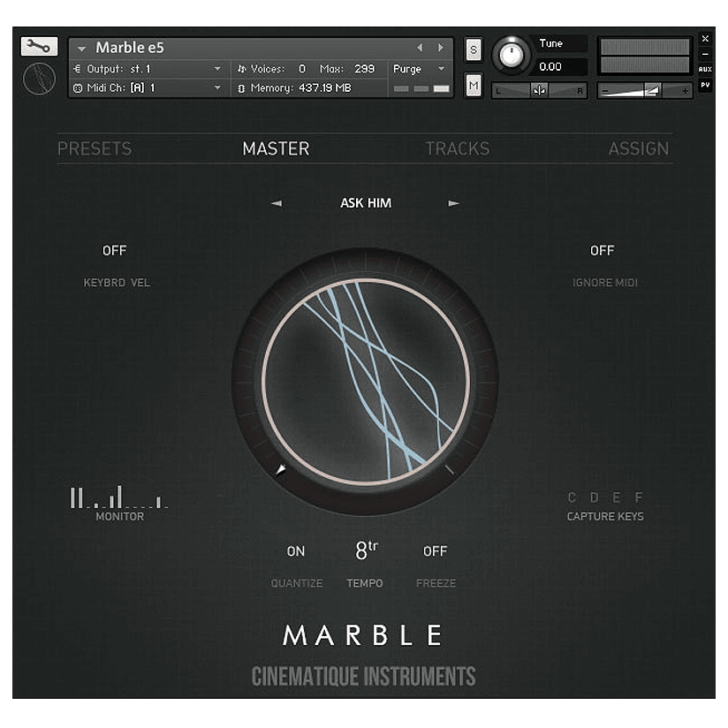Click the volume minus button

click(x=605, y=90)
